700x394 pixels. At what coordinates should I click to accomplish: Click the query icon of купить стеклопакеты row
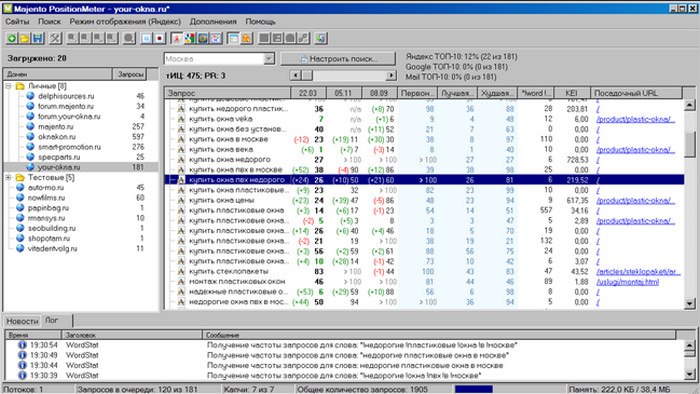point(181,271)
